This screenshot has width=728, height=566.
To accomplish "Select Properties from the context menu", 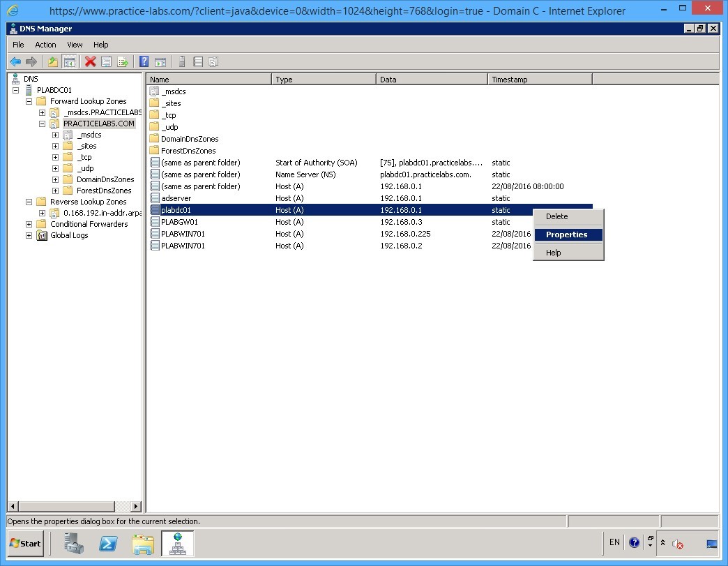I will pyautogui.click(x=566, y=234).
